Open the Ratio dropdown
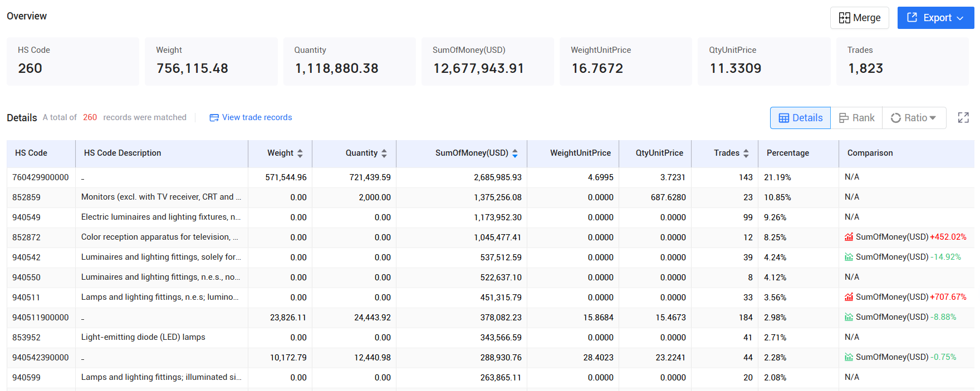Viewport: 980px width, 391px height. [914, 118]
